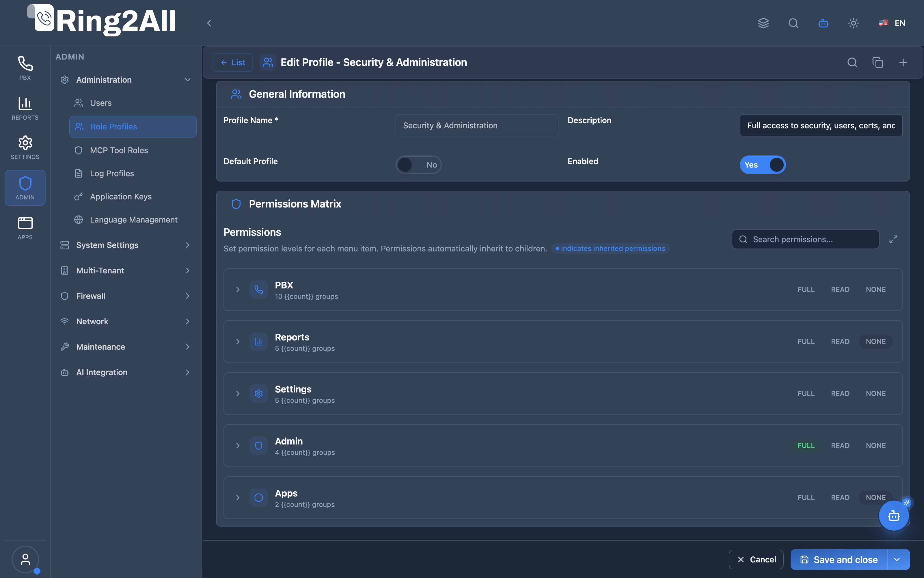Expand System Settings in the sidebar
924x578 pixels.
tap(126, 245)
